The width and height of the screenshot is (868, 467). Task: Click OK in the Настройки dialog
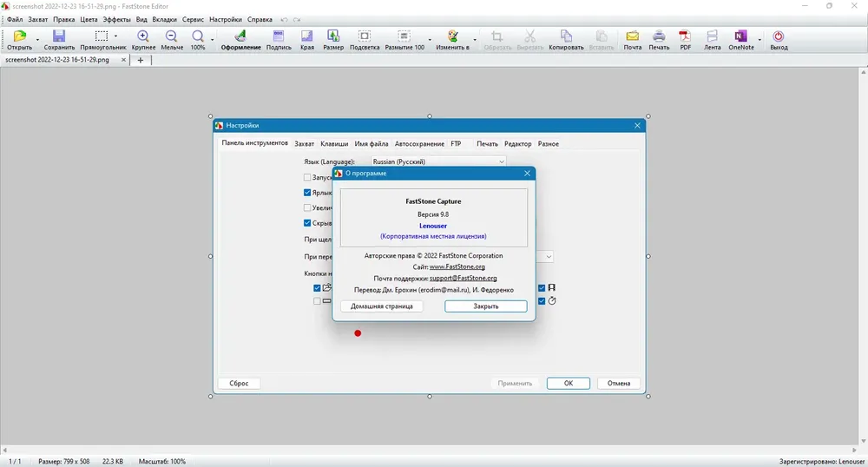[x=569, y=383]
